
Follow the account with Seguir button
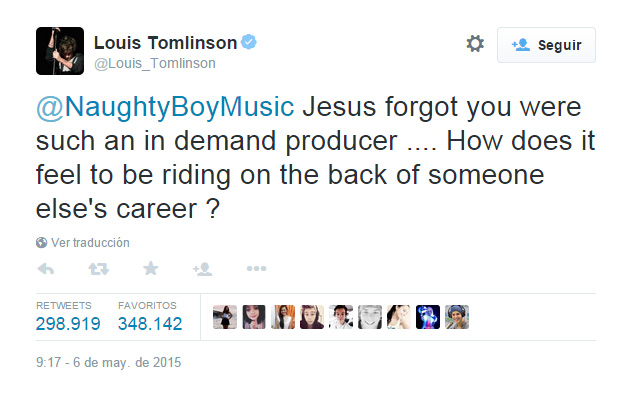coord(546,45)
